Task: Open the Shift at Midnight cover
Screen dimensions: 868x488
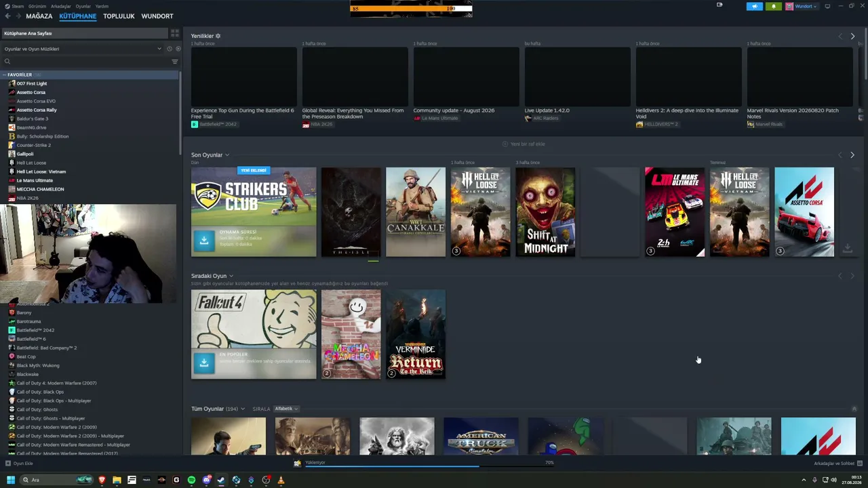Action: pyautogui.click(x=545, y=212)
